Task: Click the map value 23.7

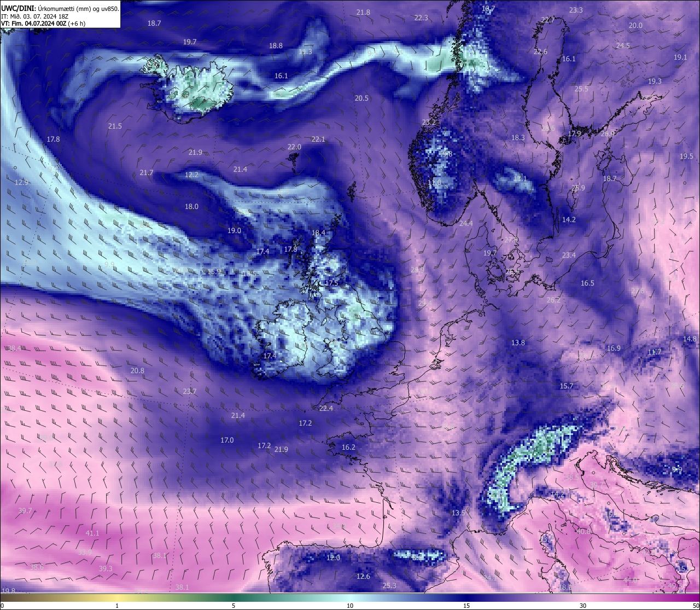Action: click(x=189, y=391)
